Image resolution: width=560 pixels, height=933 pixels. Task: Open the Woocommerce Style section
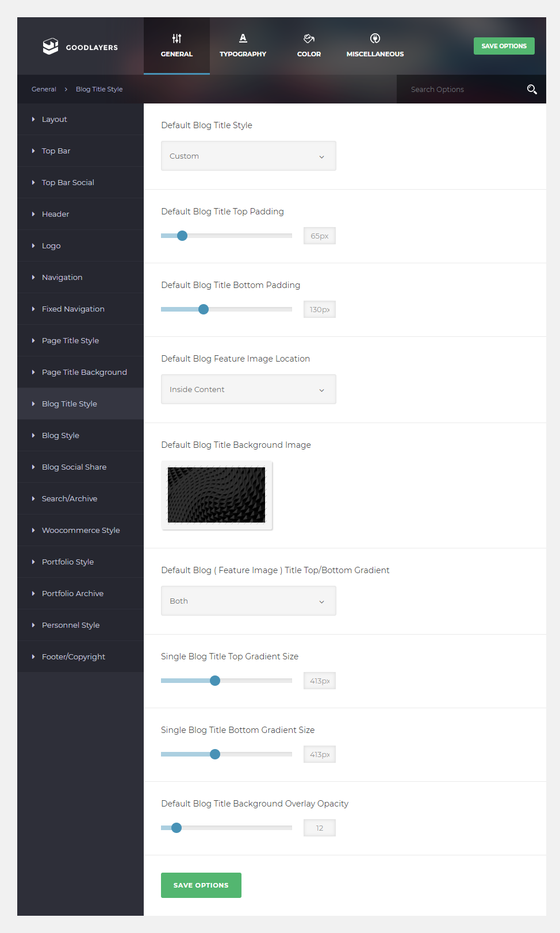pyautogui.click(x=80, y=530)
